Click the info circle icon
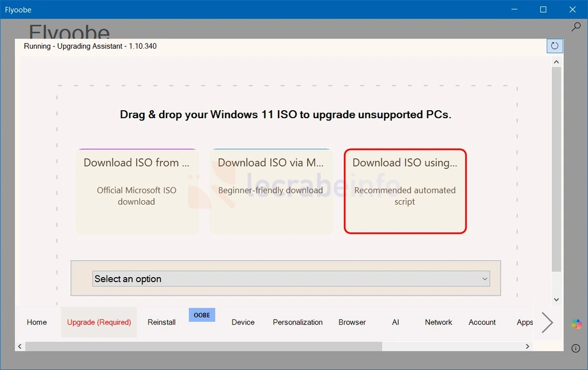Image resolution: width=588 pixels, height=370 pixels. coord(575,348)
